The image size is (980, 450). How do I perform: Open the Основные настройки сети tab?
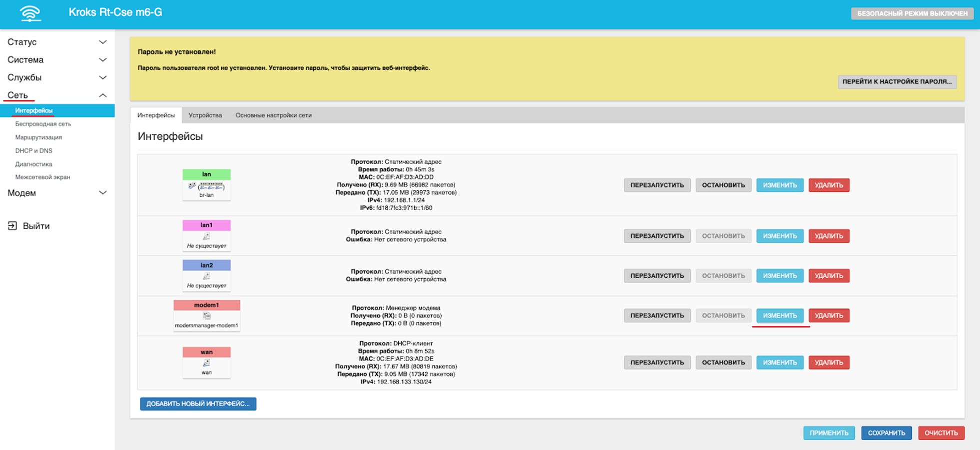point(273,115)
